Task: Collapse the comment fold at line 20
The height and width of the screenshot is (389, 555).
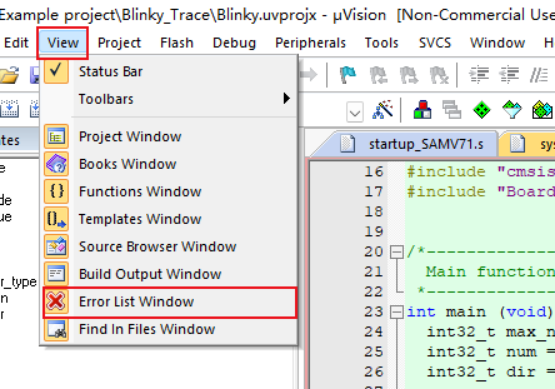Action: pos(396,252)
